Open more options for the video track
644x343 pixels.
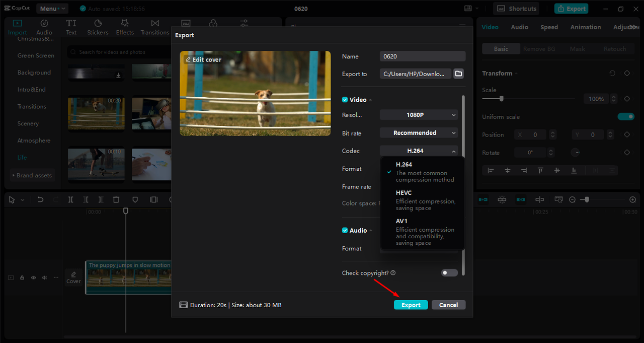tap(55, 278)
